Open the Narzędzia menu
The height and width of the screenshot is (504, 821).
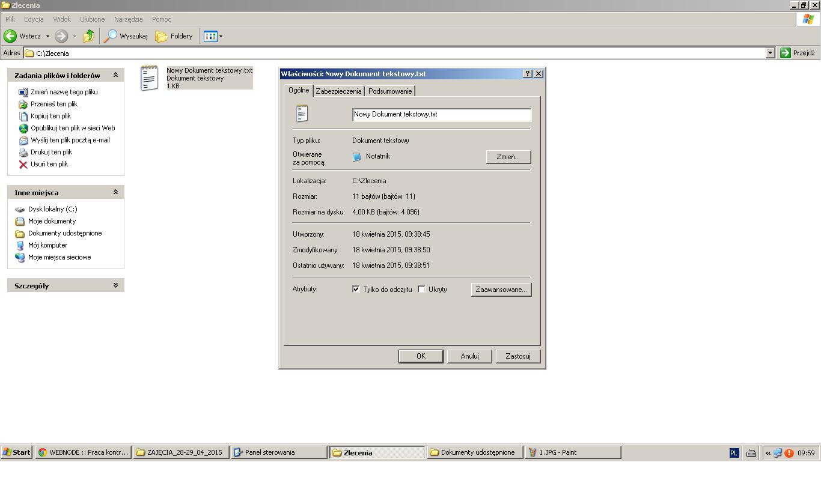click(x=128, y=19)
